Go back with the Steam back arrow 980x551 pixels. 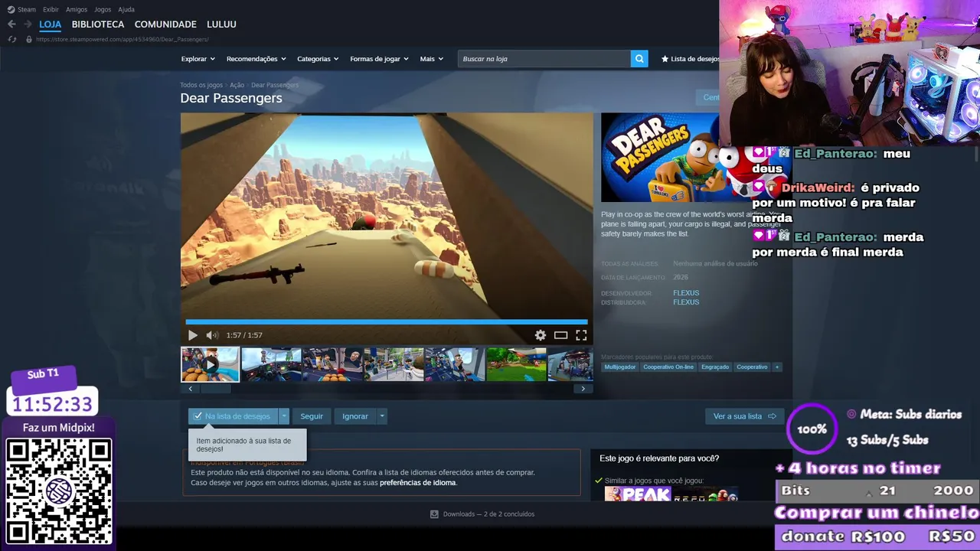(11, 24)
